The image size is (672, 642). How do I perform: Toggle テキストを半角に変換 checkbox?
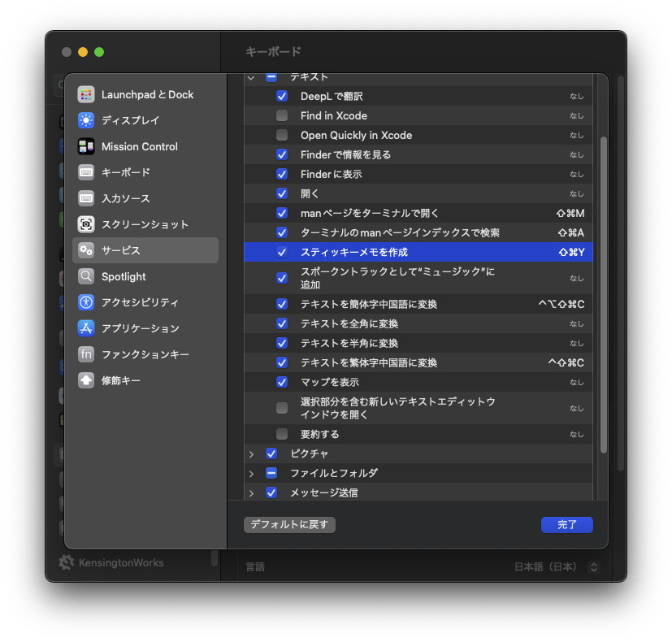tap(282, 343)
